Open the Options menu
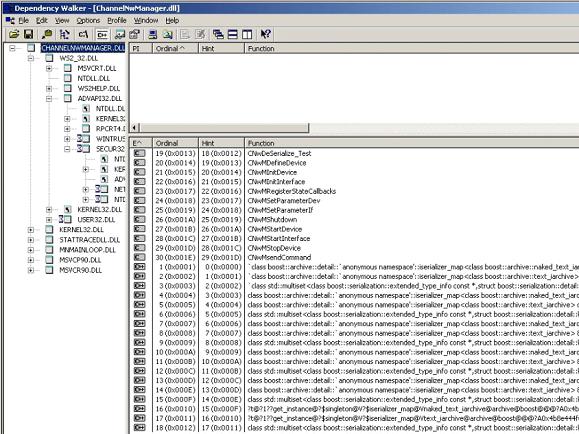The height and width of the screenshot is (434, 579). [x=88, y=20]
